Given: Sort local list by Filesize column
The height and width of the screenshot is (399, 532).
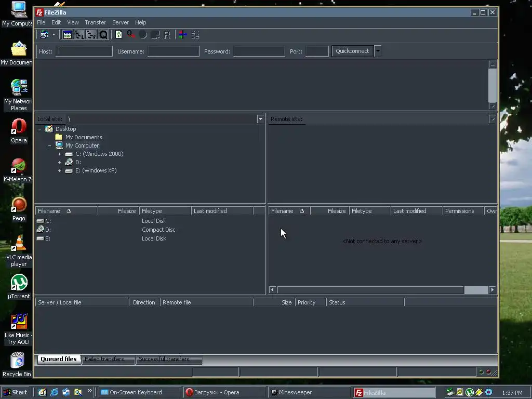Looking at the screenshot, I should (118, 211).
